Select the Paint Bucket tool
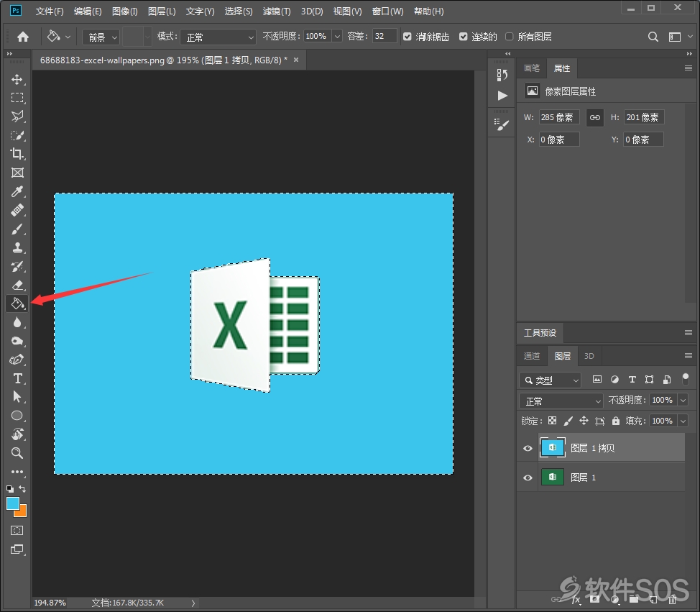The height and width of the screenshot is (612, 700). [17, 303]
